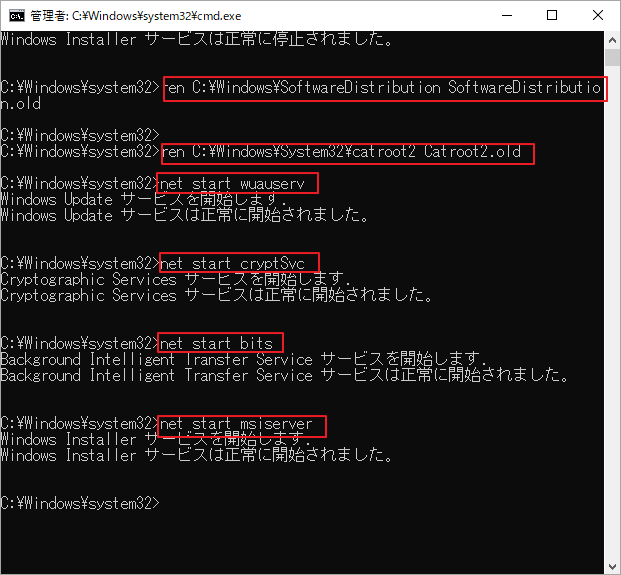Click the vertical scrollbar thumb
621x575 pixels.
coord(612,58)
